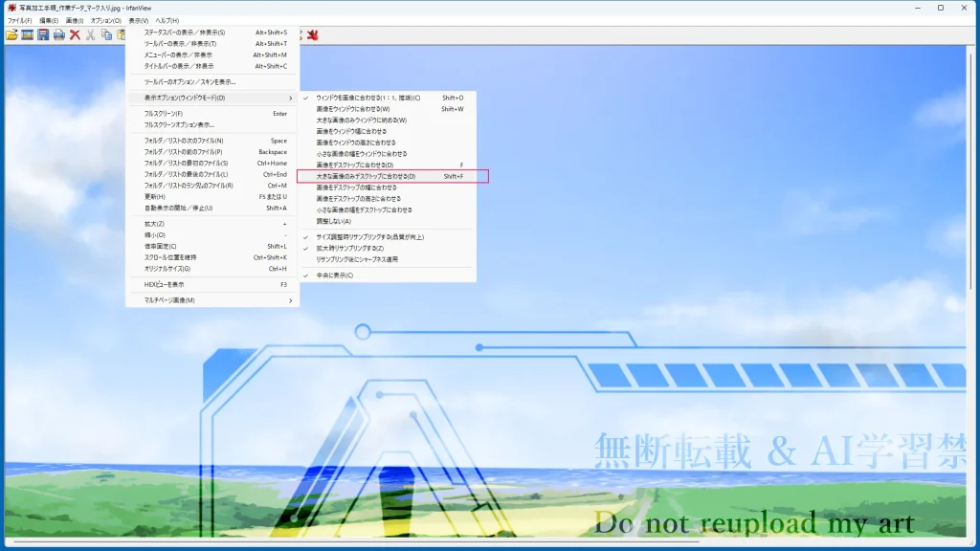The width and height of the screenshot is (980, 551).
Task: Toggle スクロール位置を維持 option
Action: pyautogui.click(x=212, y=257)
